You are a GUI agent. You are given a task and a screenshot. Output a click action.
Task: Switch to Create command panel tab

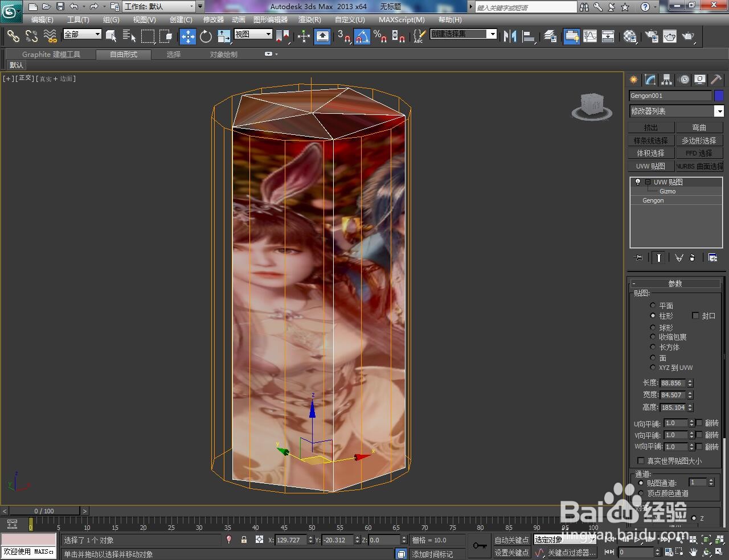click(633, 80)
